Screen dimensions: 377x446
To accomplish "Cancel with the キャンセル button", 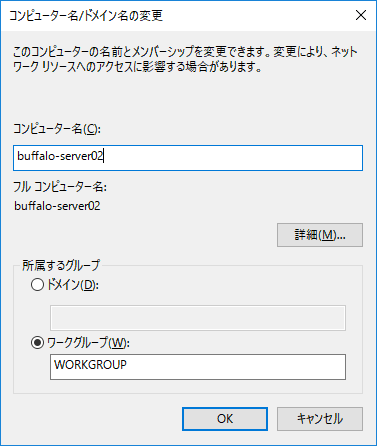I will coord(320,419).
